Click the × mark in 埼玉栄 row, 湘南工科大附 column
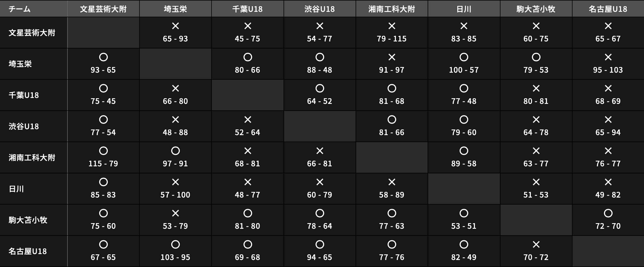The width and height of the screenshot is (644, 267). tap(392, 57)
